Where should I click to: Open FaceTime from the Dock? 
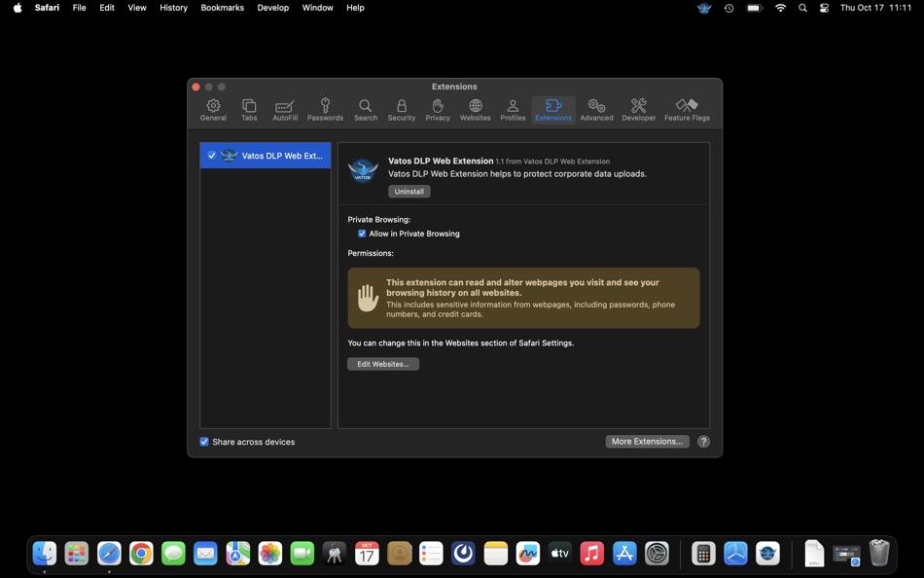point(302,554)
